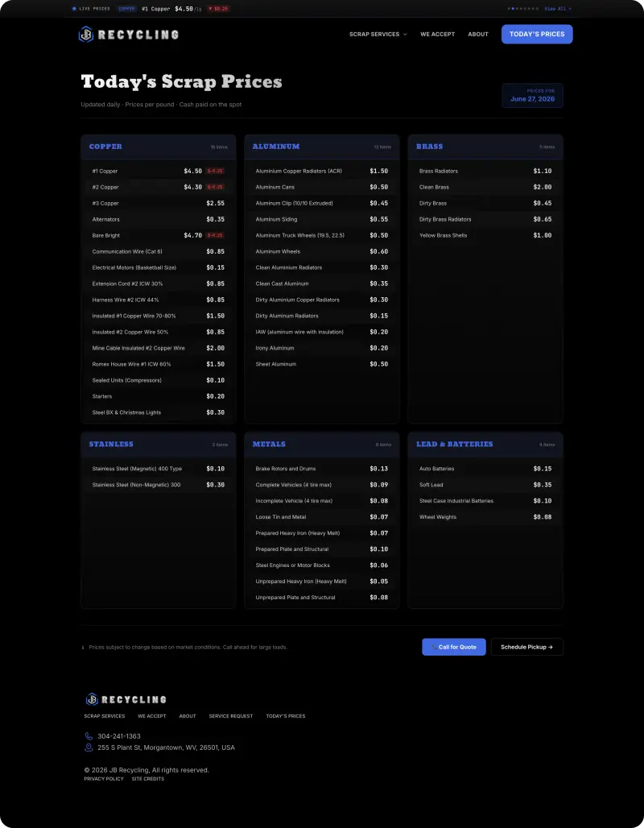Click the Brass category heading
Viewport: 644px width, 828px height.
click(x=429, y=147)
